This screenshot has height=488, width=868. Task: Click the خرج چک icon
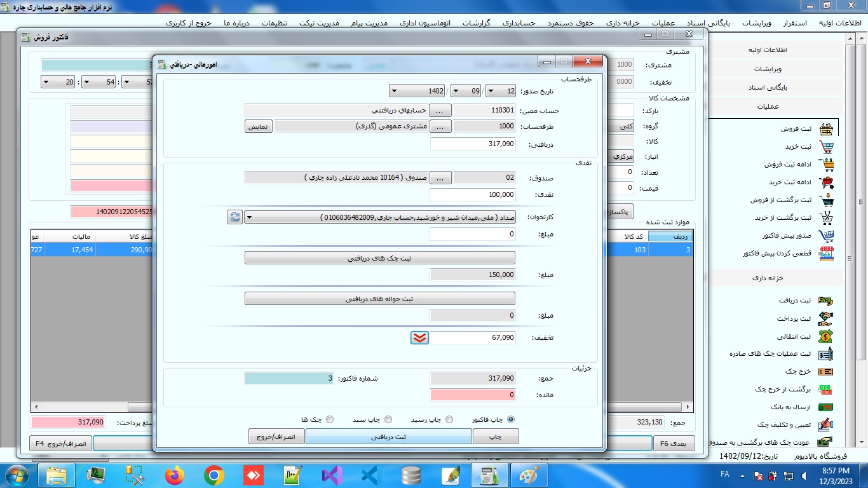pos(825,372)
